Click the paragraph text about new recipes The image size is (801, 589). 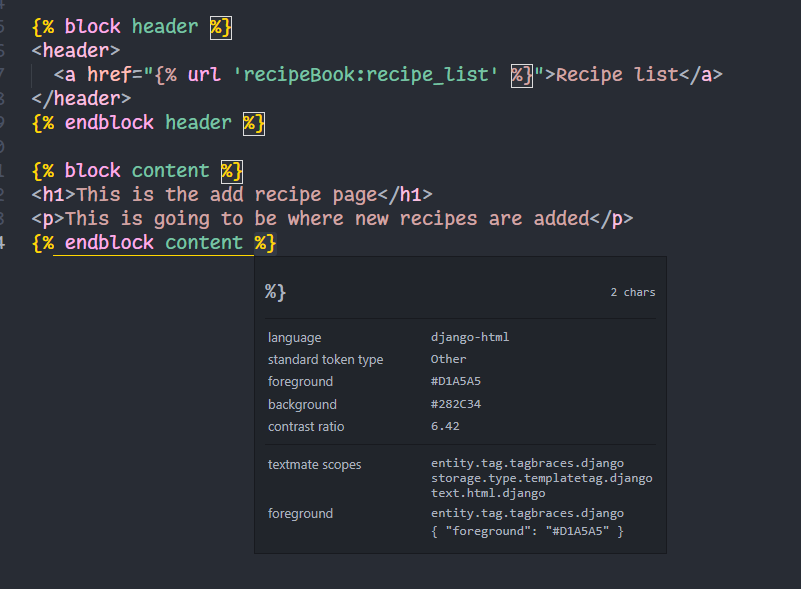pos(327,219)
